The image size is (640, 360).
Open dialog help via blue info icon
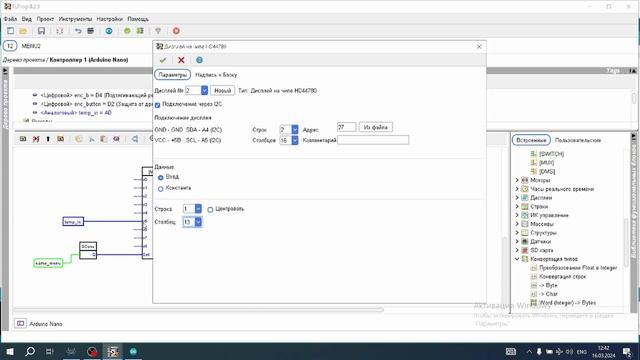tap(199, 60)
